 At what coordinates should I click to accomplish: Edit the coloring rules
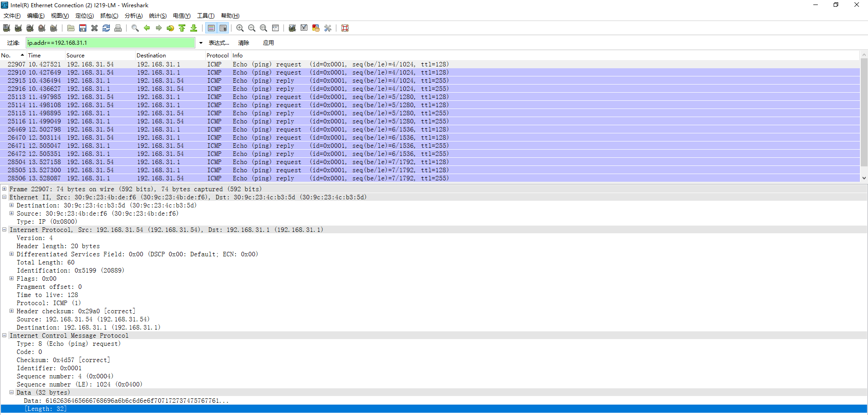click(x=316, y=28)
